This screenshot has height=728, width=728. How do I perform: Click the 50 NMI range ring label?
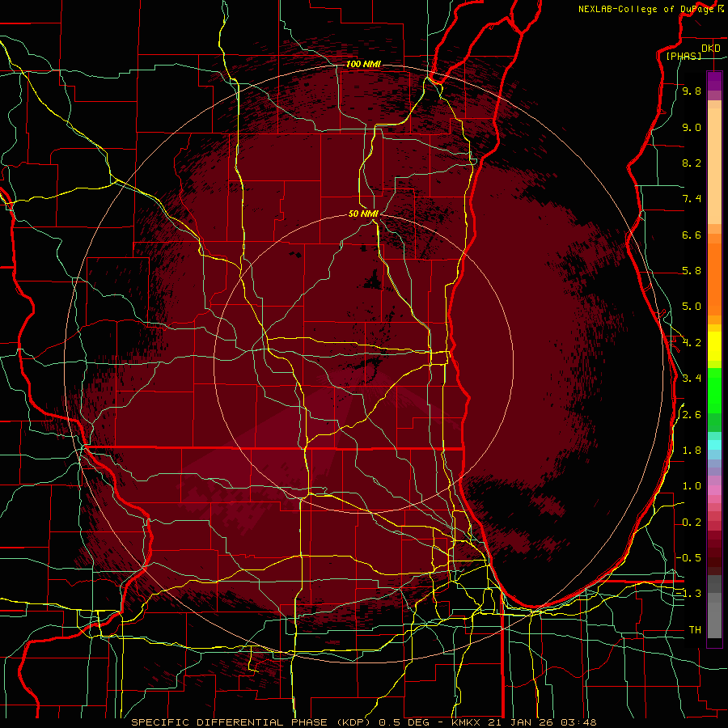click(x=363, y=214)
